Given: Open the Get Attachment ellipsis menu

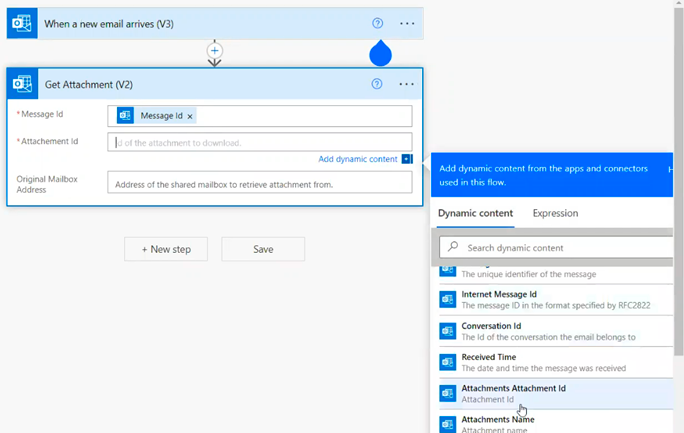Looking at the screenshot, I should [x=407, y=84].
